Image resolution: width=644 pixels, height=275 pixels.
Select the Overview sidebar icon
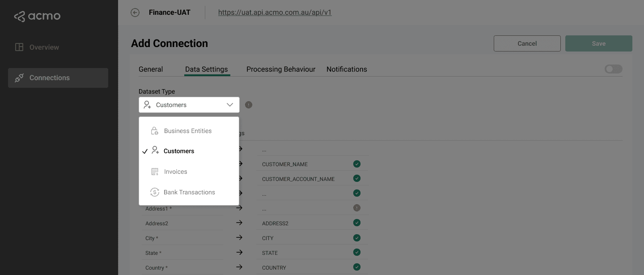tap(19, 47)
